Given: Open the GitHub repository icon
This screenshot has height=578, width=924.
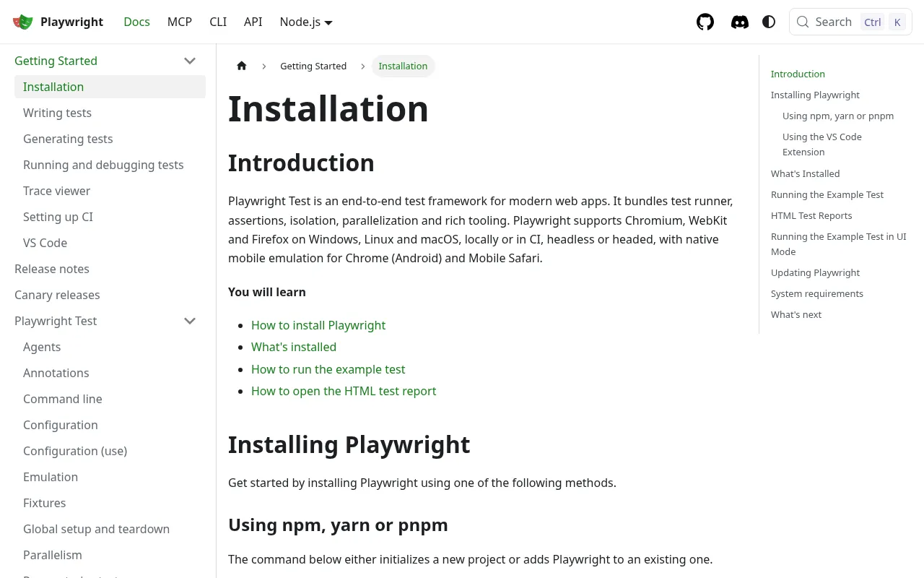Looking at the screenshot, I should (x=705, y=22).
